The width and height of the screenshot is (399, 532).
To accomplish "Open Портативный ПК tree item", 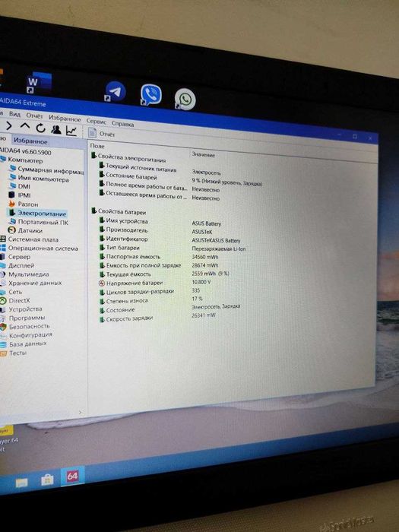I will click(x=39, y=222).
